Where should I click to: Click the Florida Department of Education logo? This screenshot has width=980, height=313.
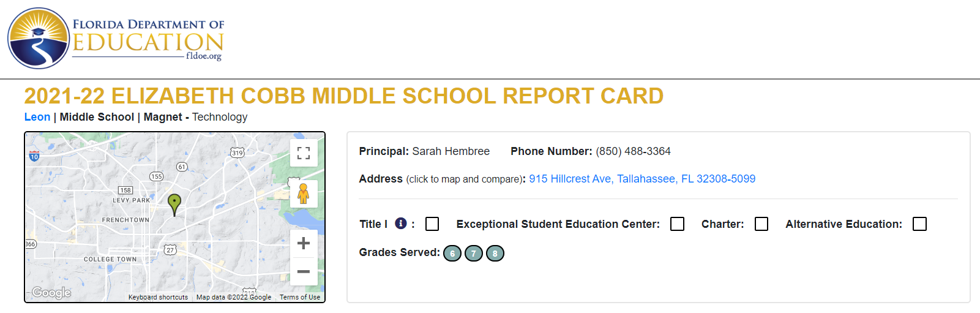[116, 38]
